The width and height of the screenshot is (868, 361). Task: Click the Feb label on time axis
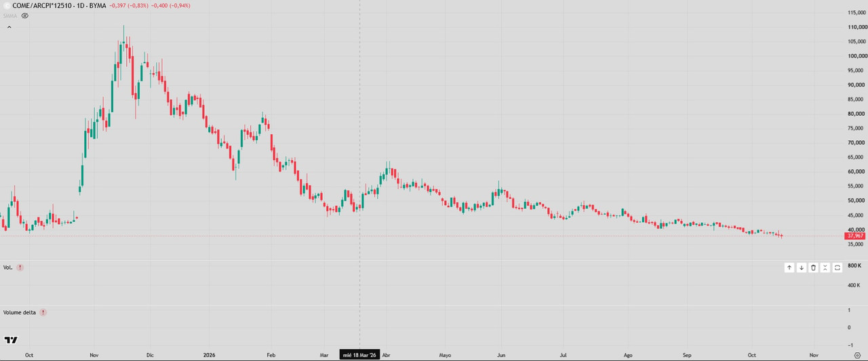(271, 354)
